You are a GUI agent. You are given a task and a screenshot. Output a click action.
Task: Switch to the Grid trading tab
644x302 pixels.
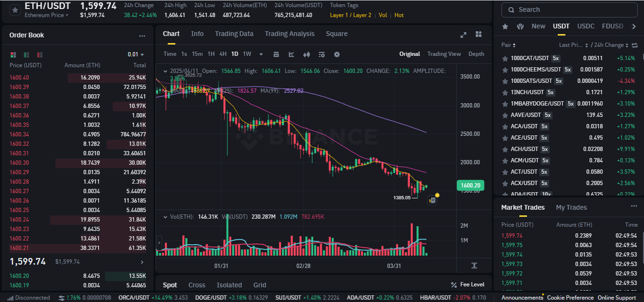pos(260,285)
